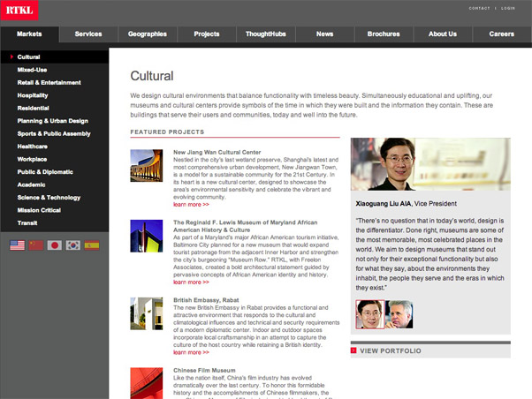Select Public & Diplomatic in the sidebar
Image resolution: width=532 pixels, height=399 pixels.
coord(45,172)
